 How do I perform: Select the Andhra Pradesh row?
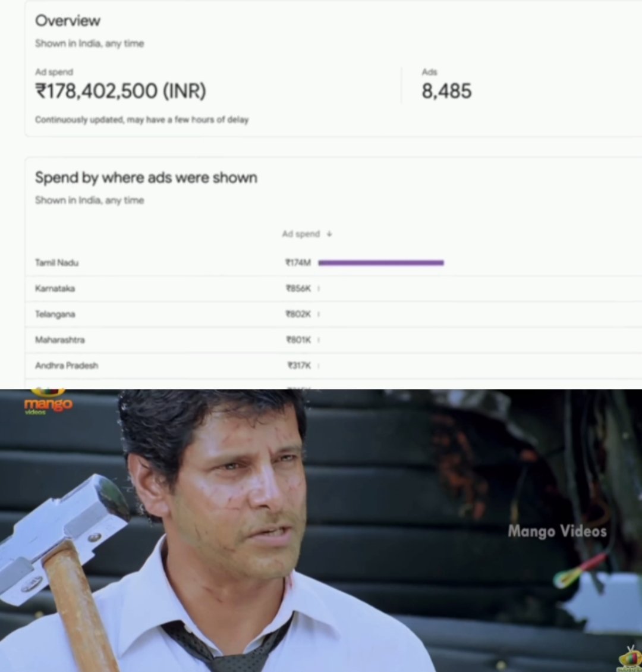333,366
